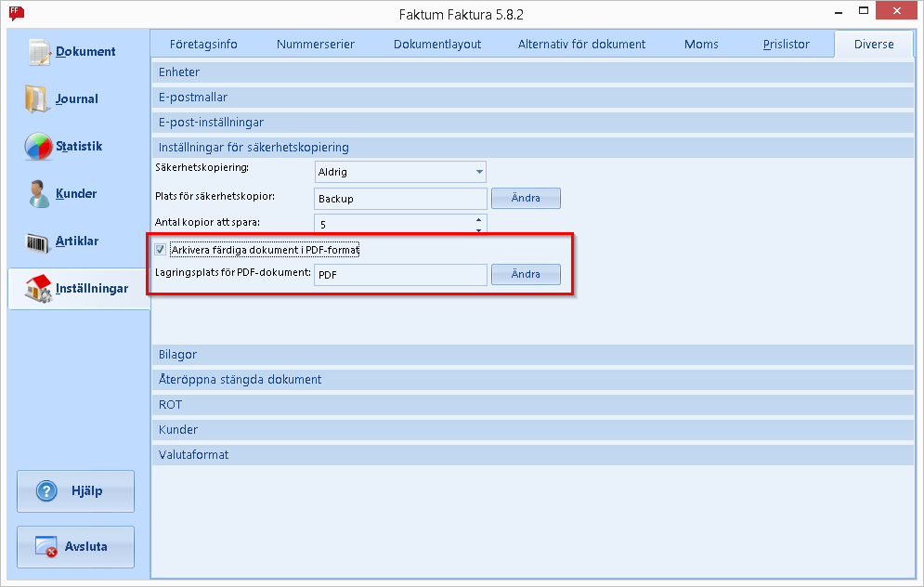Click the Hjälp question mark icon
924x587 pixels.
point(46,491)
